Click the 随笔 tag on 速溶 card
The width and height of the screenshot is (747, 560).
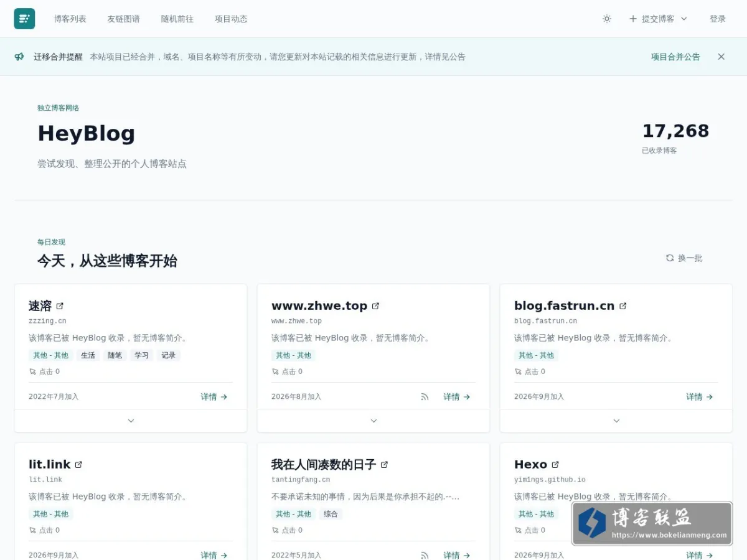coord(115,355)
